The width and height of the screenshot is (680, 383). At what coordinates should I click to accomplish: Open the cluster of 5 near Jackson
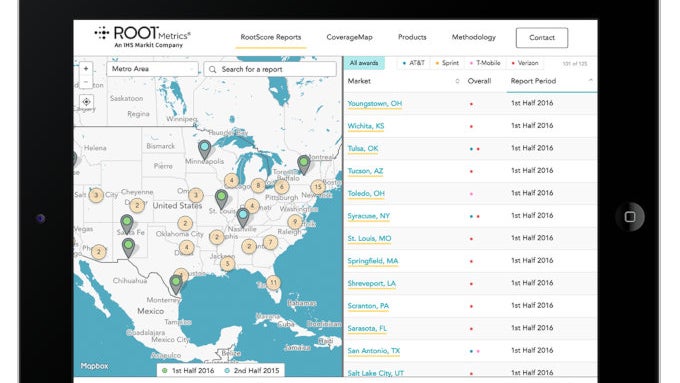(x=227, y=263)
